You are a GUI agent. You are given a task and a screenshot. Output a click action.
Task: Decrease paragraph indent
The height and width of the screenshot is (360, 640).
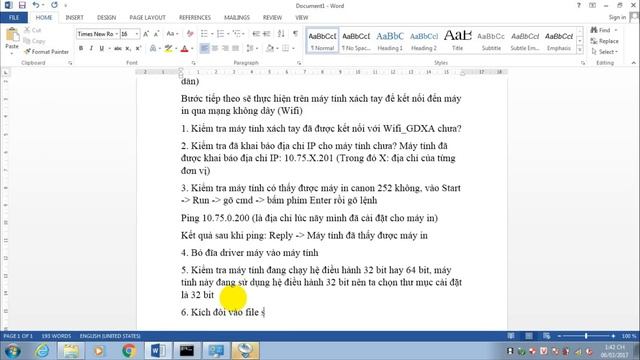point(256,34)
